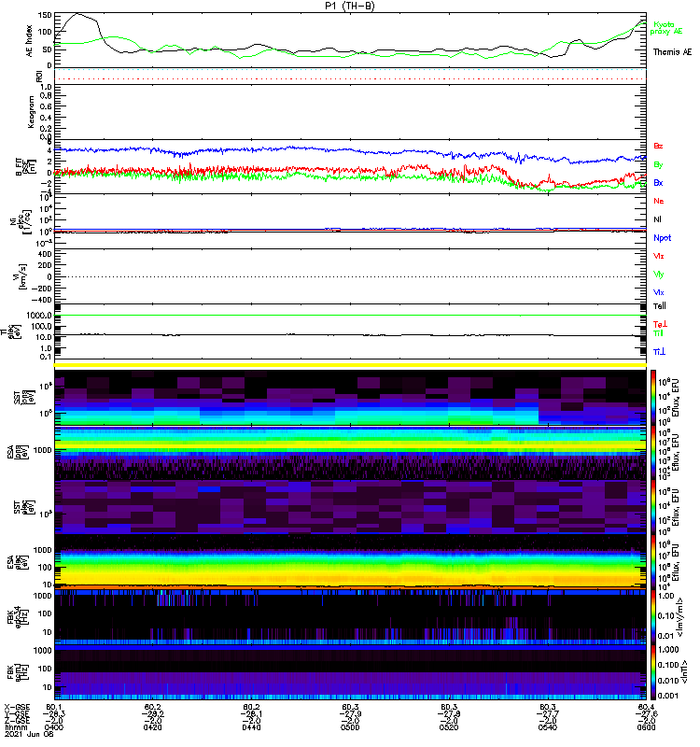This screenshot has height=747, width=700.
Task: Select the blue "Ti⊥" legend label
Action: (x=659, y=352)
